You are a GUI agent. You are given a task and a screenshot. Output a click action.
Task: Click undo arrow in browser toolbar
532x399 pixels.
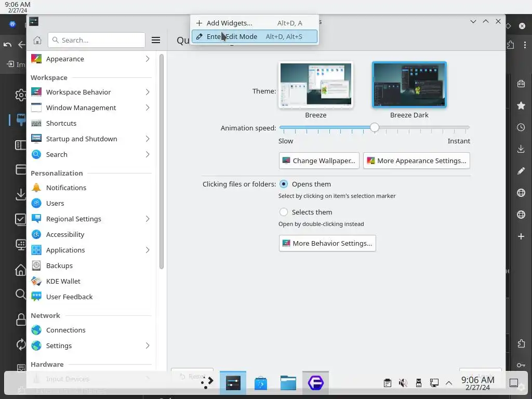7,45
